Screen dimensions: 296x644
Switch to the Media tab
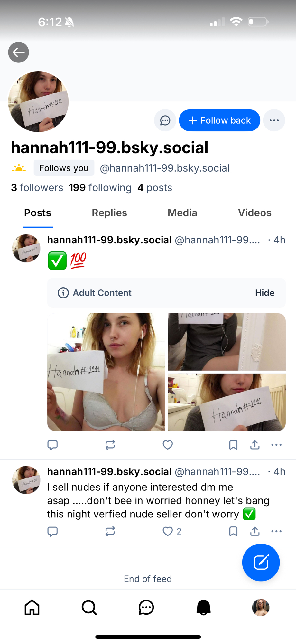click(x=182, y=213)
